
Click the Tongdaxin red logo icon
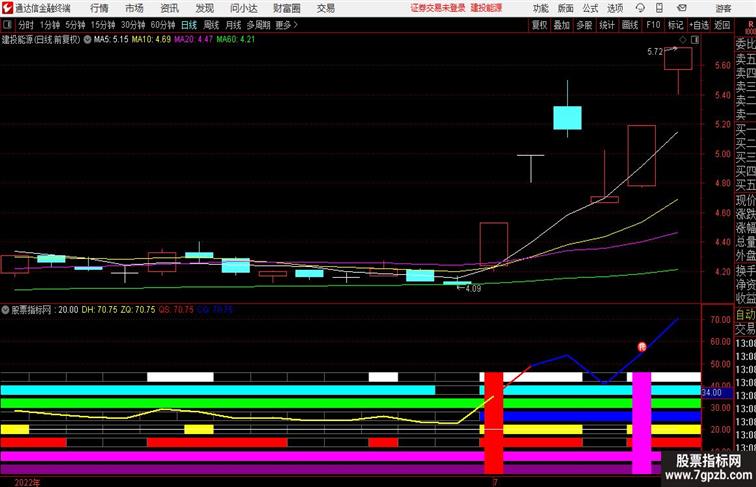[x=7, y=8]
